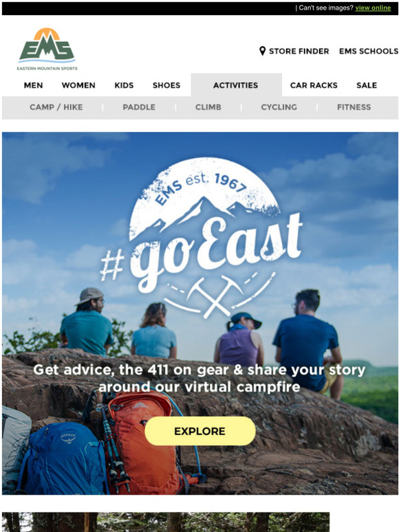Click the yellow Explore button
This screenshot has height=532, width=399.
200,431
